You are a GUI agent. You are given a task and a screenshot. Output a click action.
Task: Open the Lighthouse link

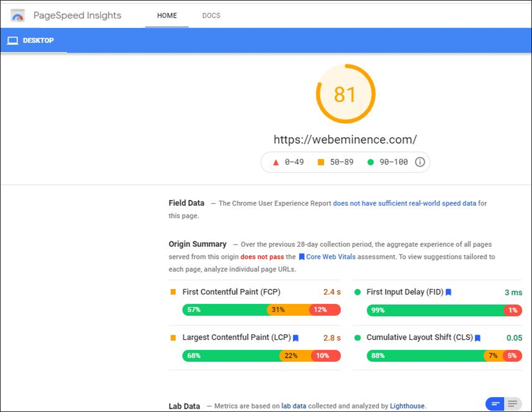point(407,406)
